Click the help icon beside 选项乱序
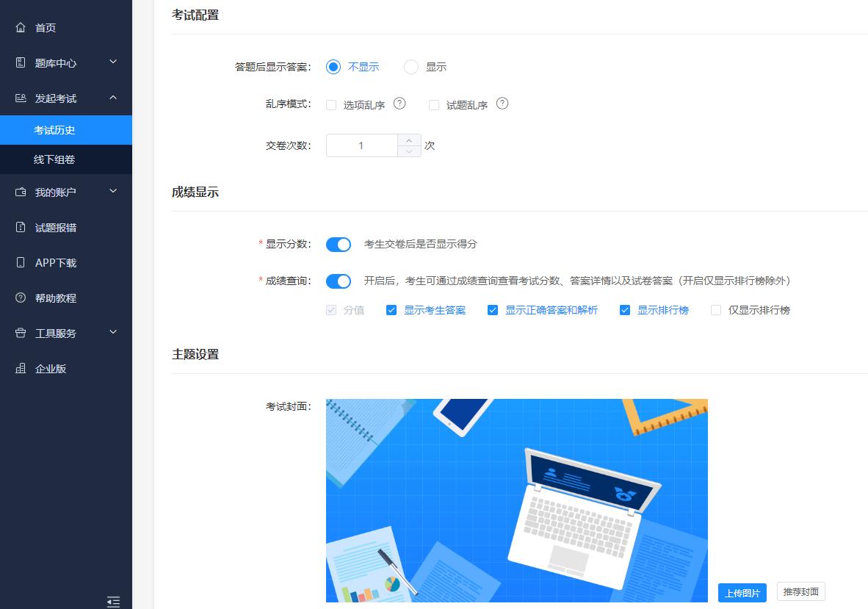The height and width of the screenshot is (609, 868). point(399,104)
